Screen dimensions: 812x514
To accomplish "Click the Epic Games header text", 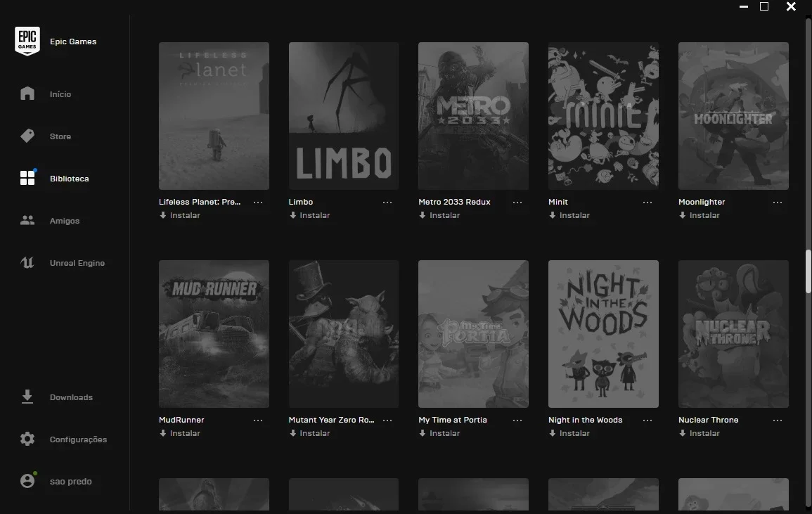I will click(x=73, y=41).
